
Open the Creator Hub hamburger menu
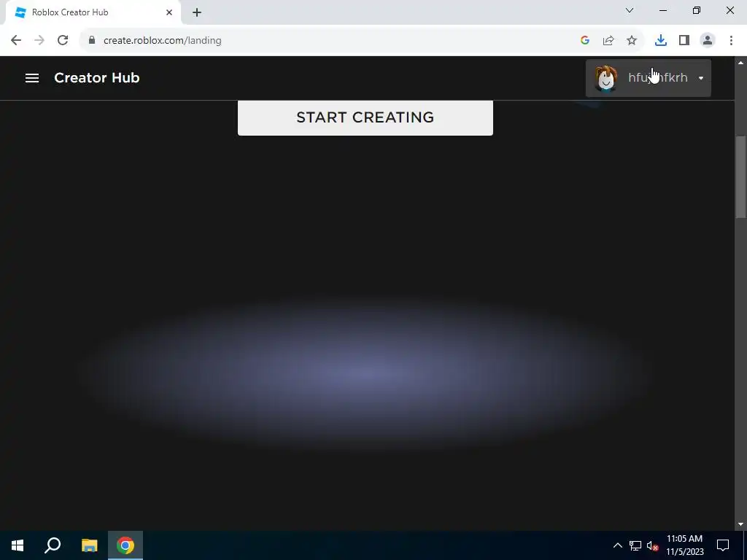coord(32,77)
